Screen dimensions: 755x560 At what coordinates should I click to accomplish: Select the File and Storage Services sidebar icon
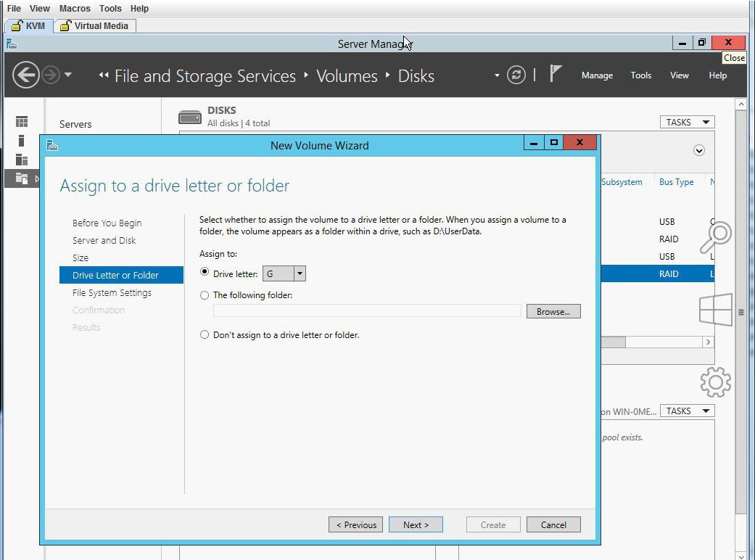coord(22,178)
